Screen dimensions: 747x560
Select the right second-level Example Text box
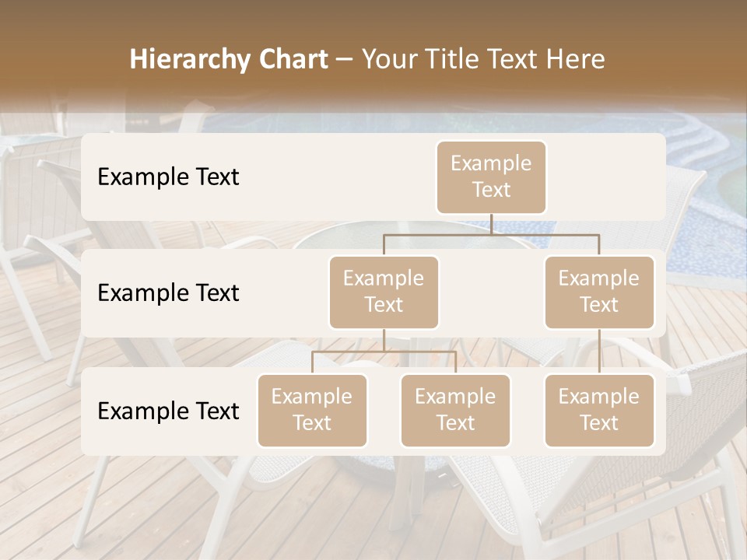click(599, 292)
